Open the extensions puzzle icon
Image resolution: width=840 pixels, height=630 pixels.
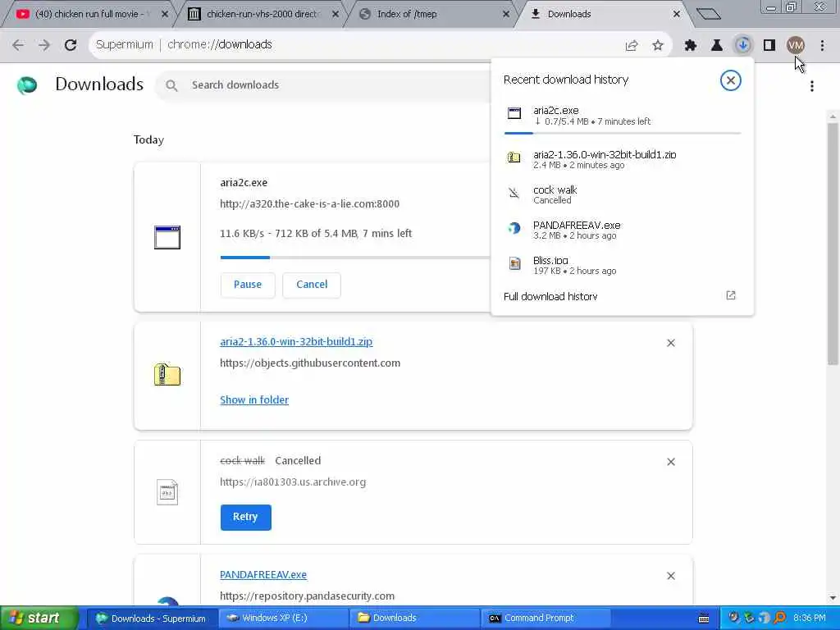pos(691,46)
